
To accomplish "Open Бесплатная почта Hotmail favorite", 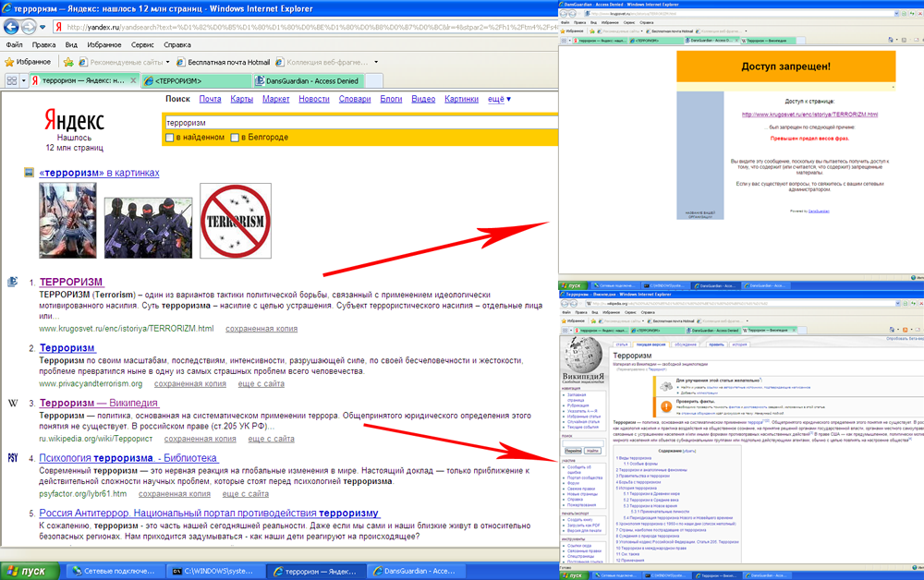I will (224, 62).
